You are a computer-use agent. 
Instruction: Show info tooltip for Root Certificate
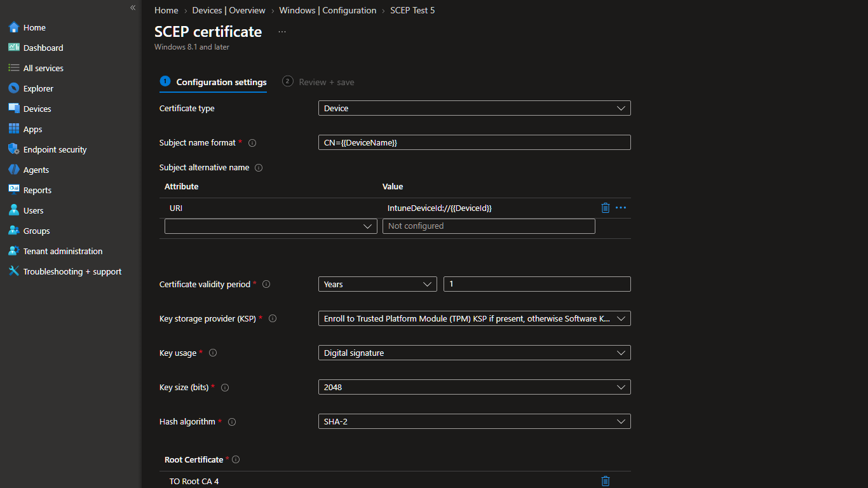[x=236, y=459]
